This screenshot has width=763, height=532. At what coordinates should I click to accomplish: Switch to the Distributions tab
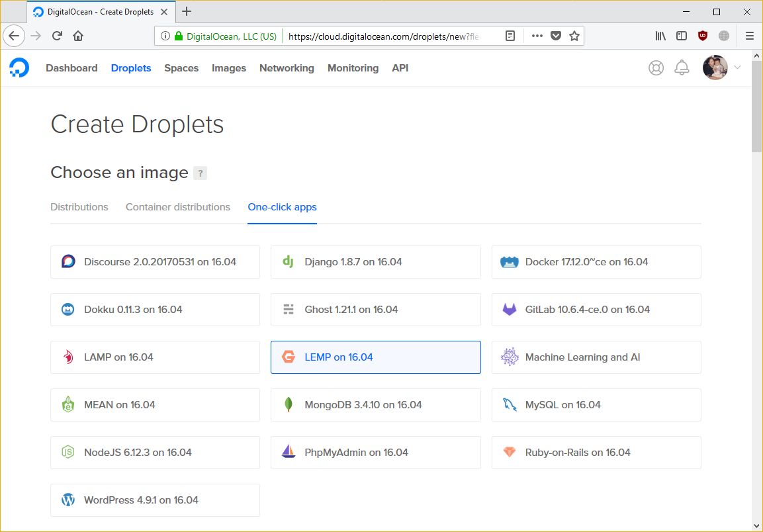79,207
